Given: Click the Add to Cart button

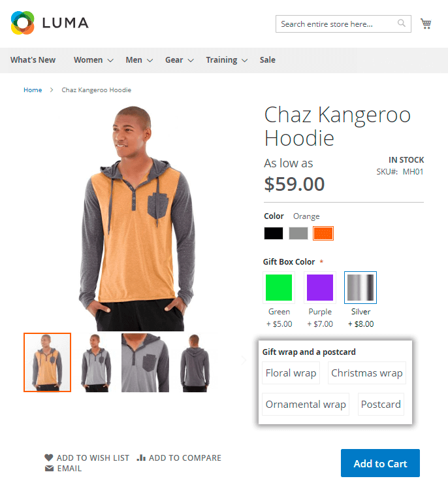Looking at the screenshot, I should pos(380,463).
